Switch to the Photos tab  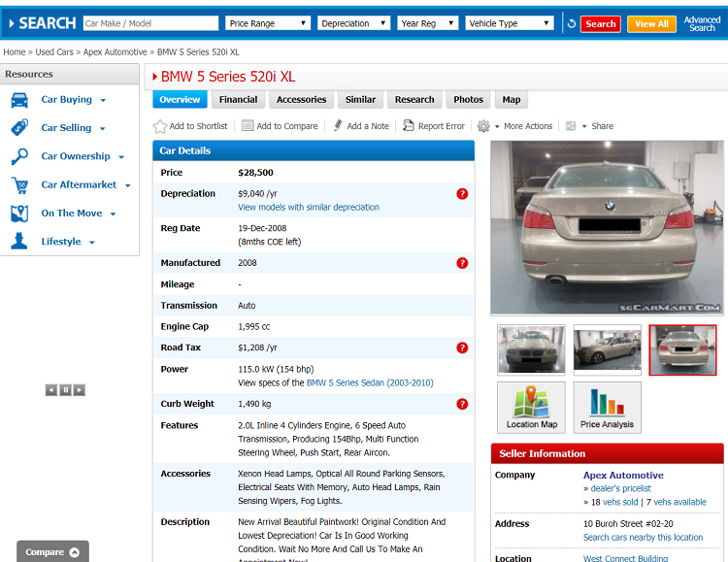point(468,99)
